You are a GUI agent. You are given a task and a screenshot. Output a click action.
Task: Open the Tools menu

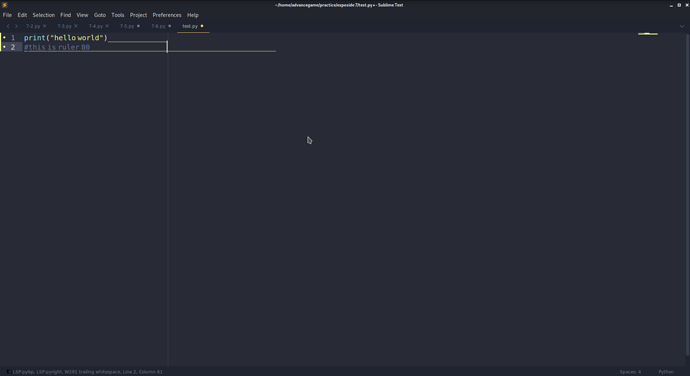tap(117, 15)
